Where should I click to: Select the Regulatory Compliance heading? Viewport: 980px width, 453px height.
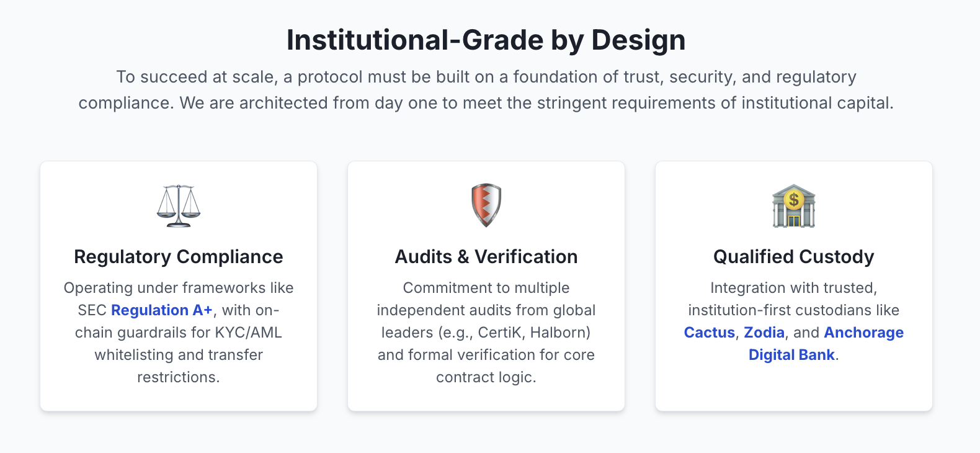179,257
